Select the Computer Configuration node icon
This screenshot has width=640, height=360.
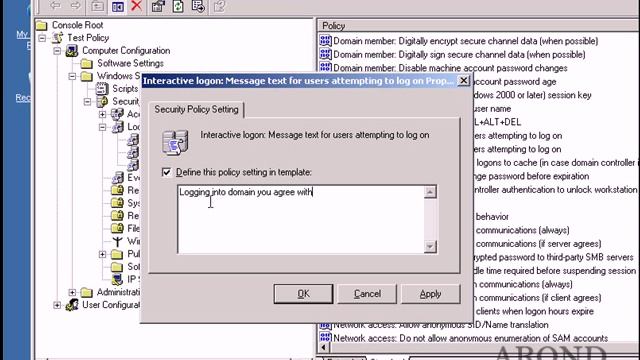(72, 51)
